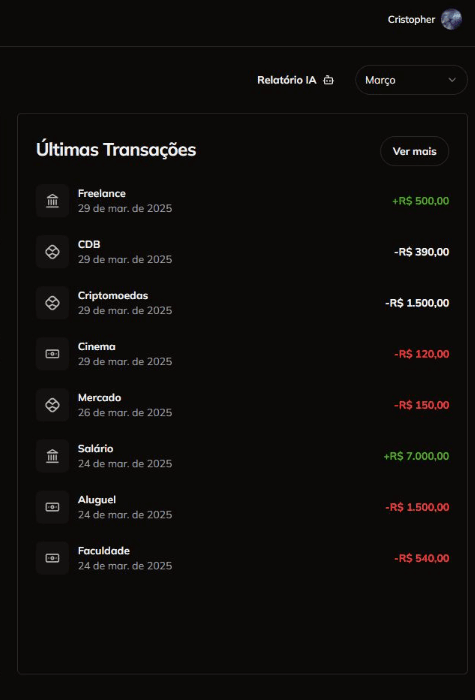
Task: Click the cash icon next to Faculdade
Action: tap(52, 558)
